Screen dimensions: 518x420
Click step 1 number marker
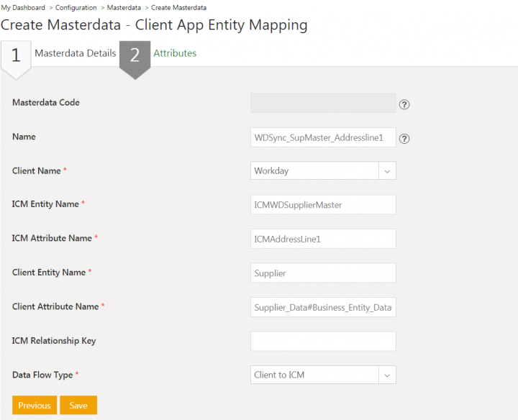tap(16, 55)
